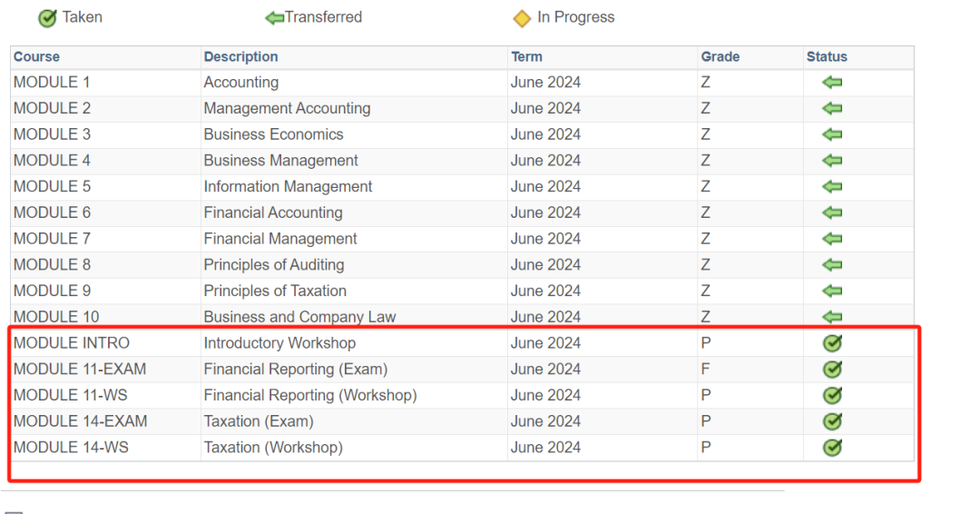Click the In Progress diamond legend icon

point(522,19)
